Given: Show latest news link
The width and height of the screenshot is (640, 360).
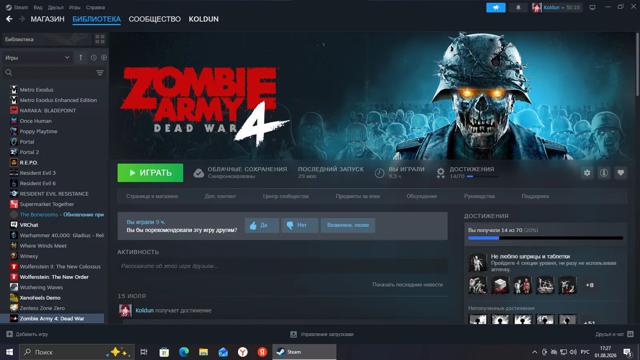Looking at the screenshot, I should click(407, 284).
